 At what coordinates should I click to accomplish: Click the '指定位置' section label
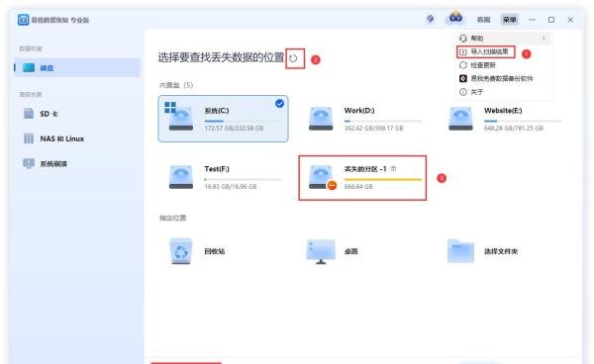click(x=172, y=218)
